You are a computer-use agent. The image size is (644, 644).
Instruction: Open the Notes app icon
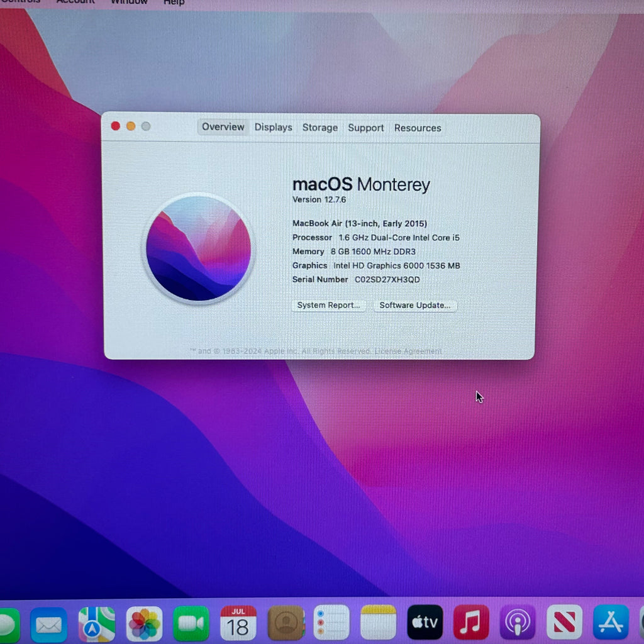378,622
